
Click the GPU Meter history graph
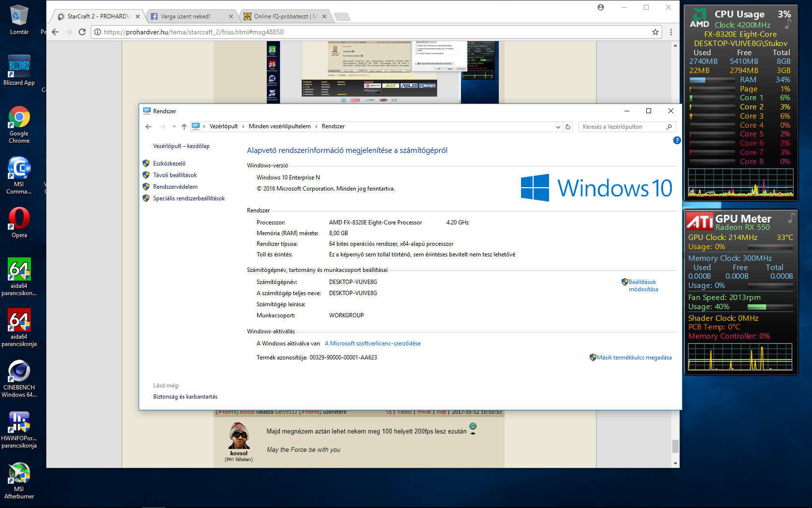740,357
